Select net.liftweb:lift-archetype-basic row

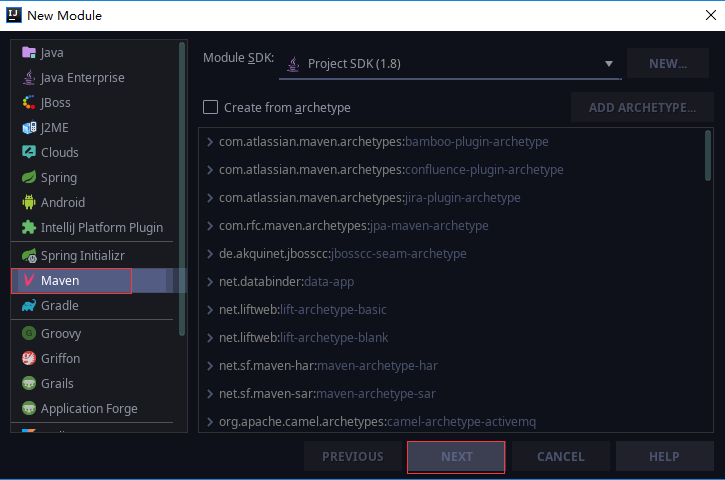pos(455,309)
